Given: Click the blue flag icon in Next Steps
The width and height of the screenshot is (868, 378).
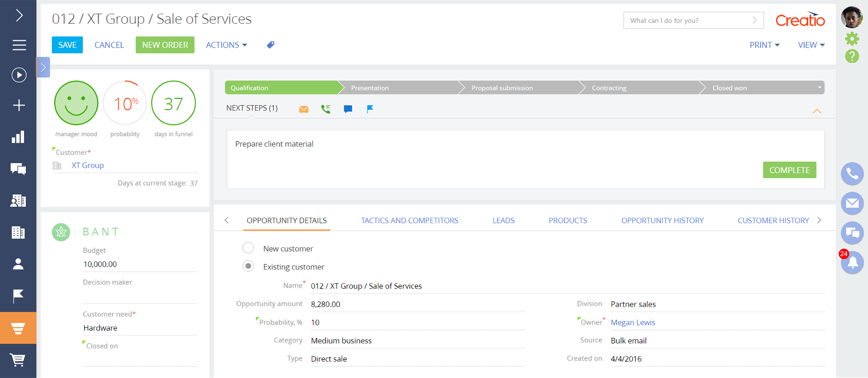Looking at the screenshot, I should 370,109.
